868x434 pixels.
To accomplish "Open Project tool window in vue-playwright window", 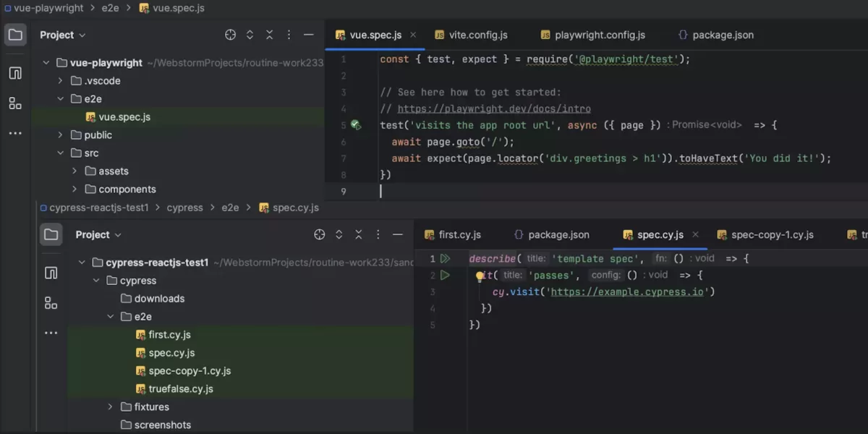I will click(x=15, y=35).
